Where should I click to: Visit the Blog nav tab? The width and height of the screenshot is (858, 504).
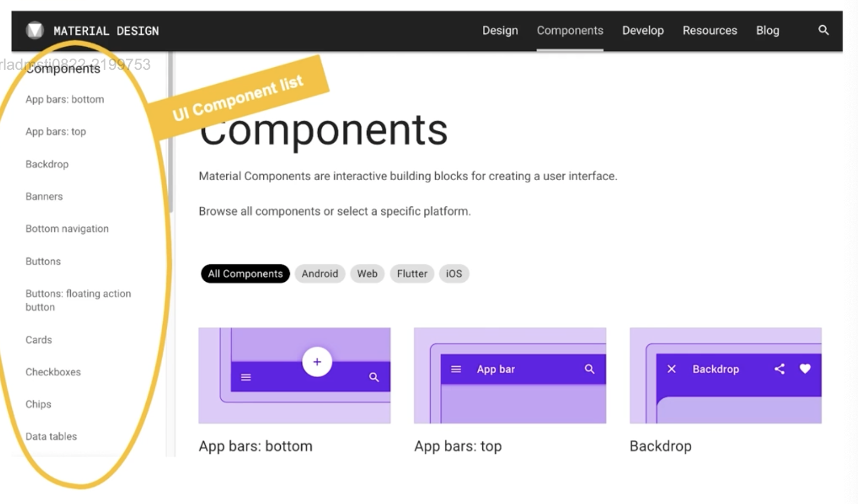[x=768, y=30]
